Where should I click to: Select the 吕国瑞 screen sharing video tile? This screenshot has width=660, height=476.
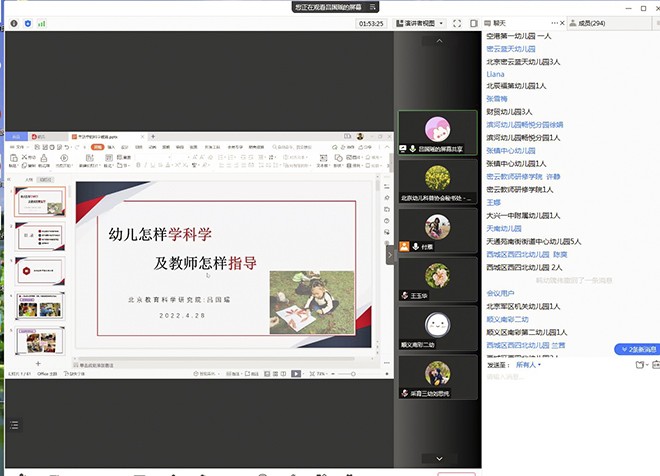(x=437, y=130)
